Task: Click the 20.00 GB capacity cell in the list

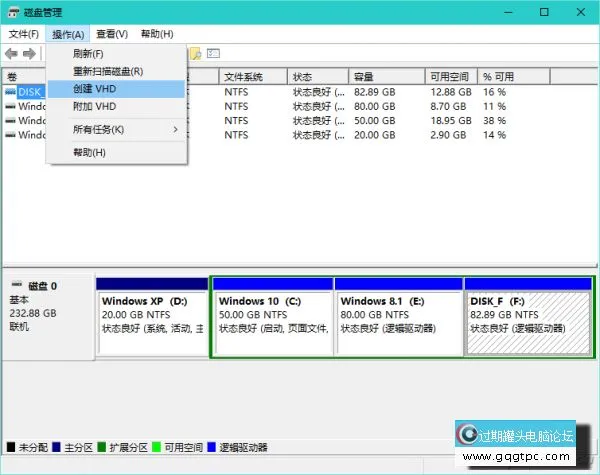Action: [x=374, y=135]
